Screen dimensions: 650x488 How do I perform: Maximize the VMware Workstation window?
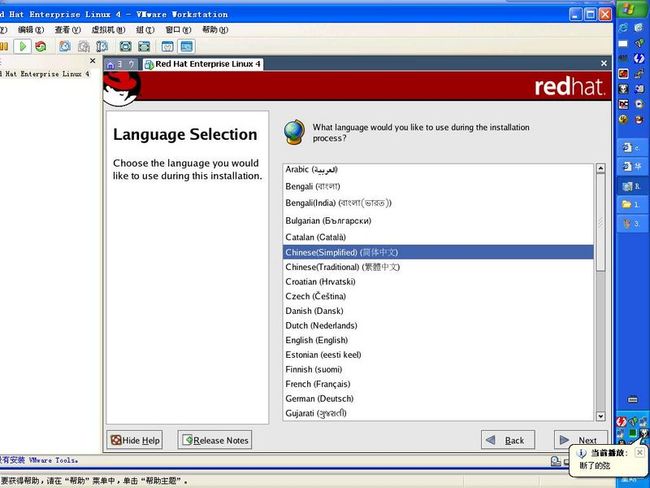click(x=590, y=15)
